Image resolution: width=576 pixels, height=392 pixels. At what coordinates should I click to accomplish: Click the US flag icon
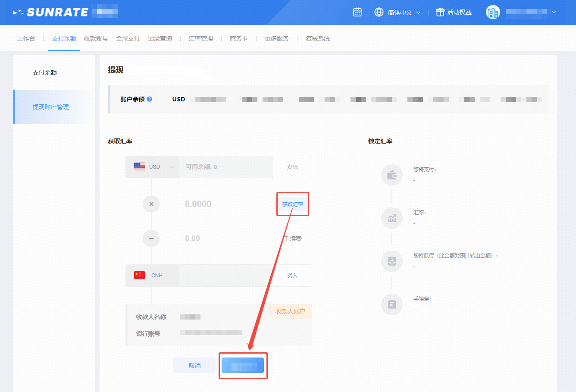139,167
